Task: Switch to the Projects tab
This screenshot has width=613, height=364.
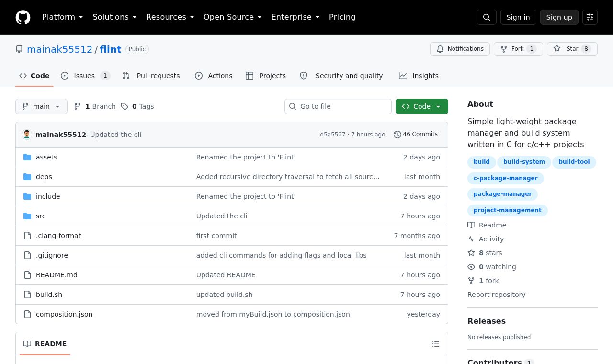Action: point(266,76)
